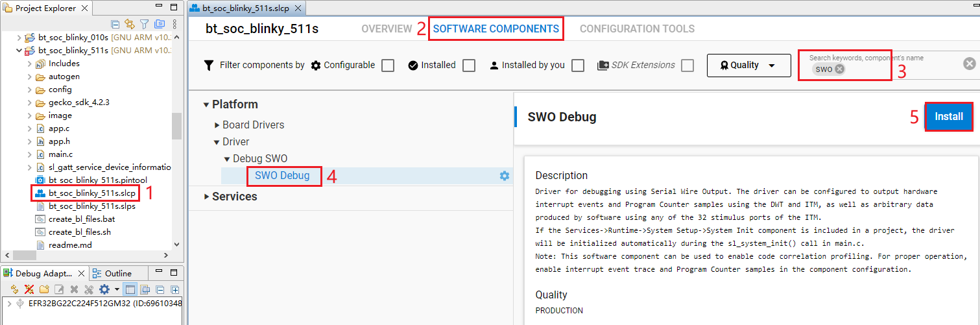Expand EFR32BG22C224F512GM32 adapter entry

point(8,304)
